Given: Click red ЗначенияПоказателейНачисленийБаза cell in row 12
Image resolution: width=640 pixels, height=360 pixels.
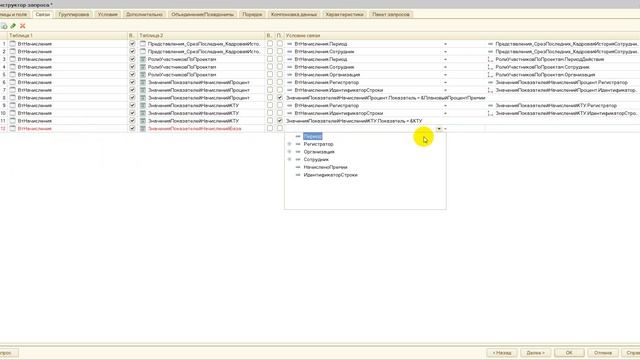Looking at the screenshot, I should [194, 129].
